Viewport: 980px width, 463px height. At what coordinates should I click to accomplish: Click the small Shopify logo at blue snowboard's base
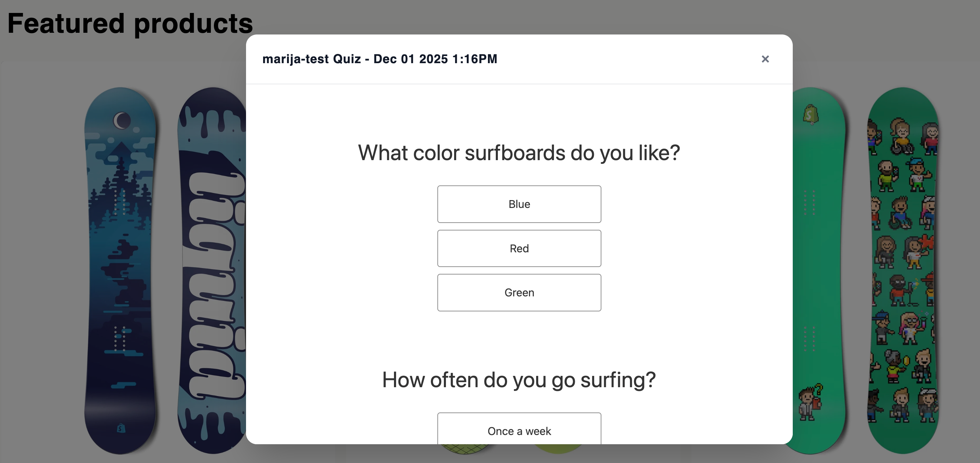(121, 429)
